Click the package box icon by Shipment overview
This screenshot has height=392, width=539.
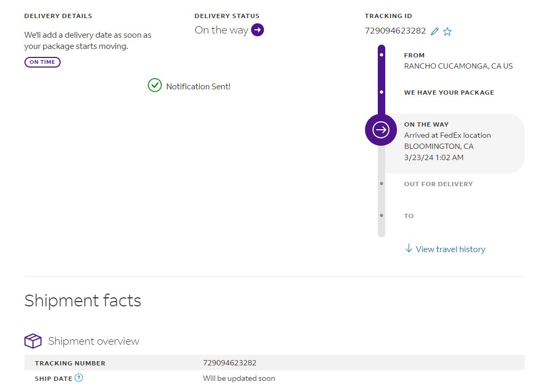33,341
